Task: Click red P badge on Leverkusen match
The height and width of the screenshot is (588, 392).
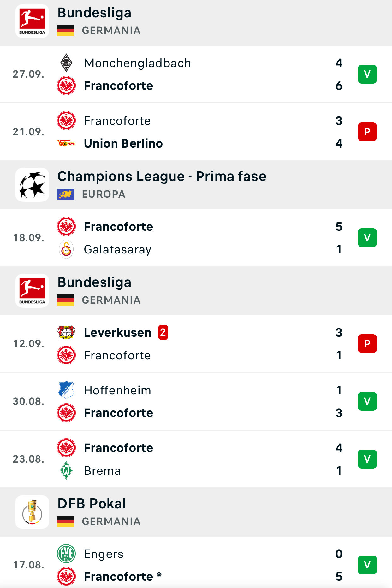Action: tap(367, 344)
